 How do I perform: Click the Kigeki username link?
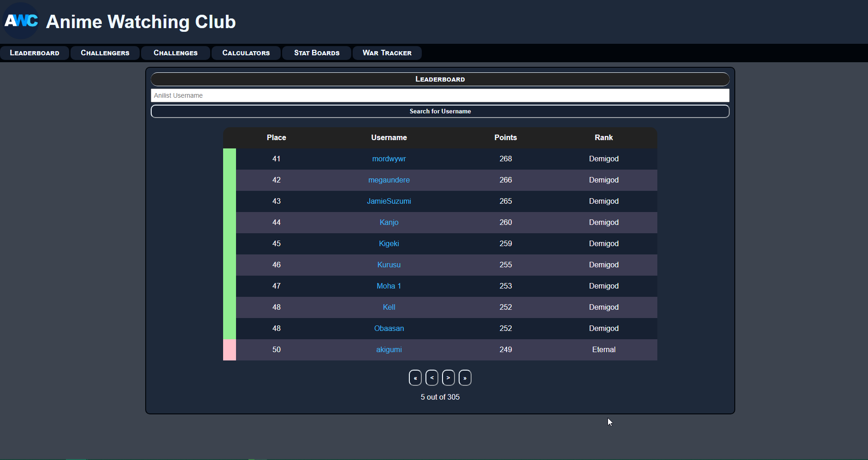(389, 244)
